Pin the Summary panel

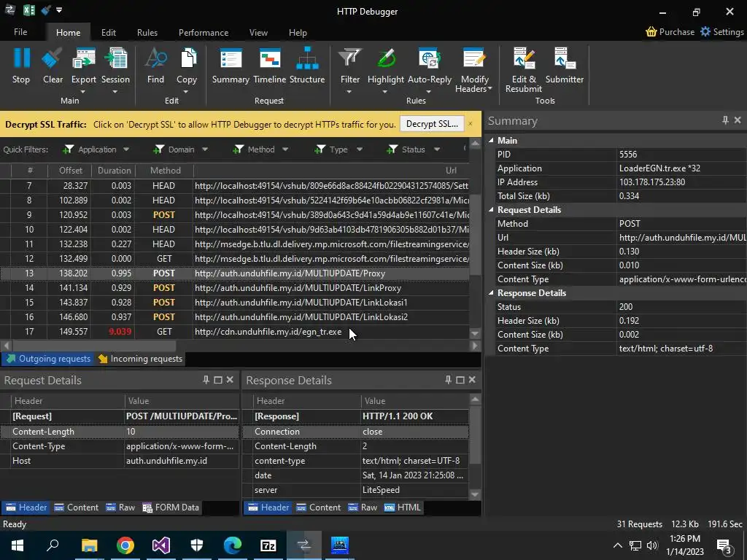point(725,120)
